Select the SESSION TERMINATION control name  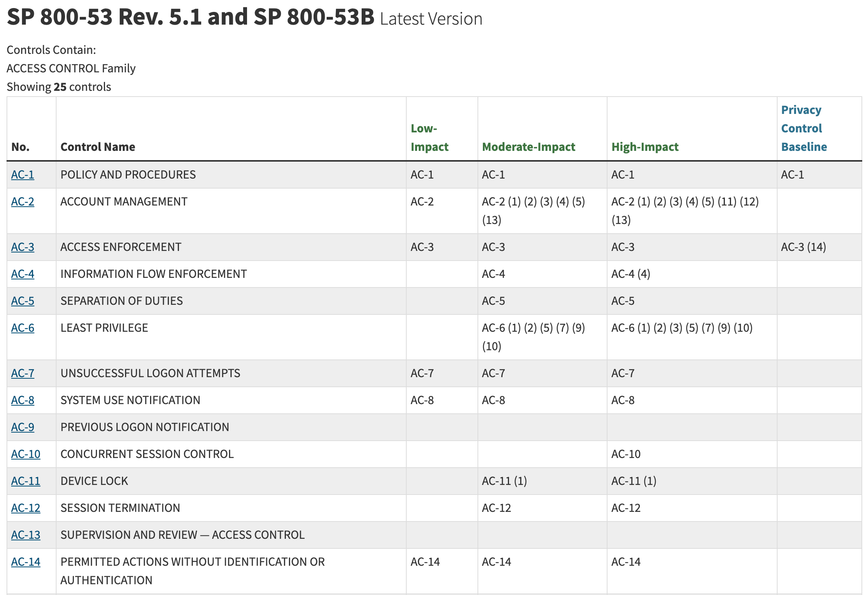pos(120,508)
